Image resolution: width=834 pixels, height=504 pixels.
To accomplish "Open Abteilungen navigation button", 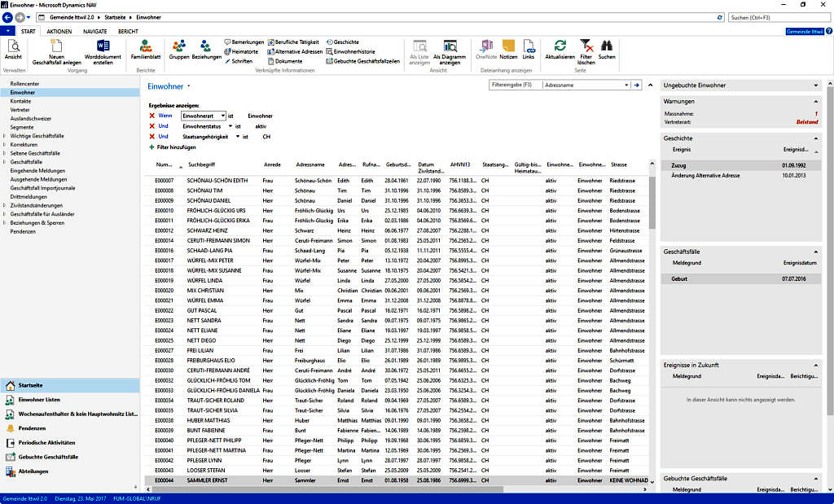I will pos(33,471).
